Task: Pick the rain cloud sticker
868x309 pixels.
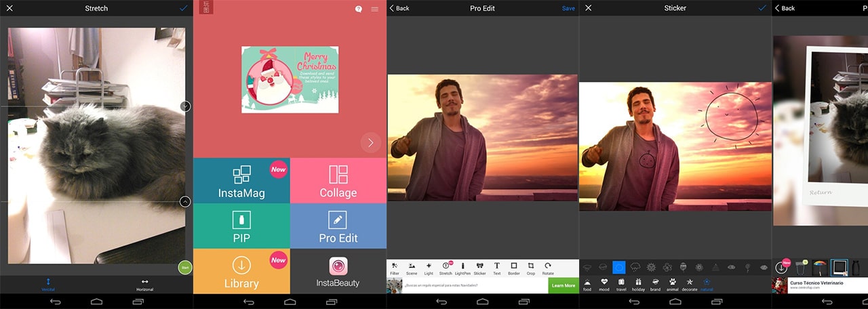Action: (635, 267)
